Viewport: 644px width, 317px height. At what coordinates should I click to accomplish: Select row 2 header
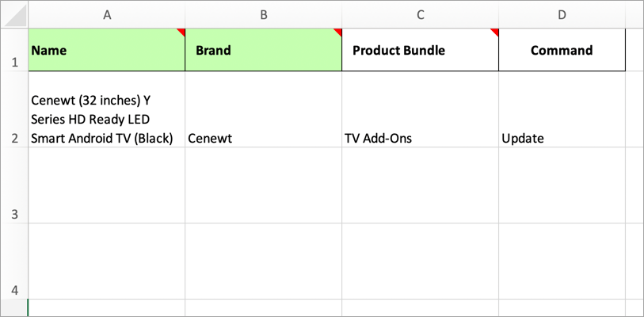pyautogui.click(x=14, y=109)
